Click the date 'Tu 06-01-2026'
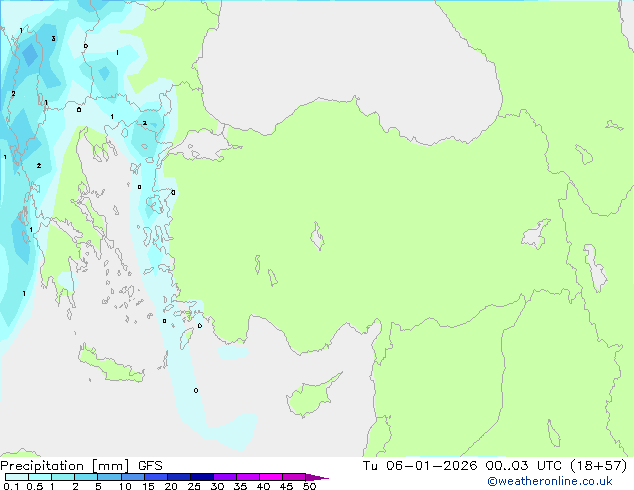 click(x=420, y=466)
